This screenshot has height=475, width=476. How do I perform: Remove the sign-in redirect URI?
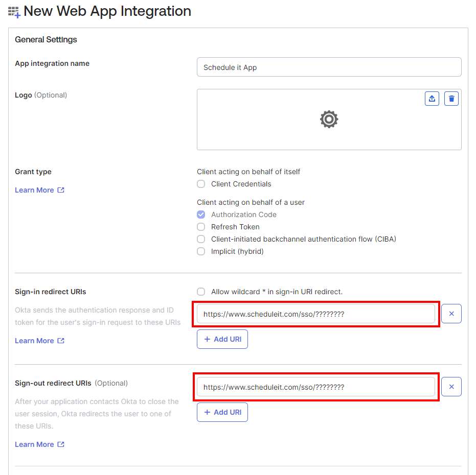[x=451, y=314]
